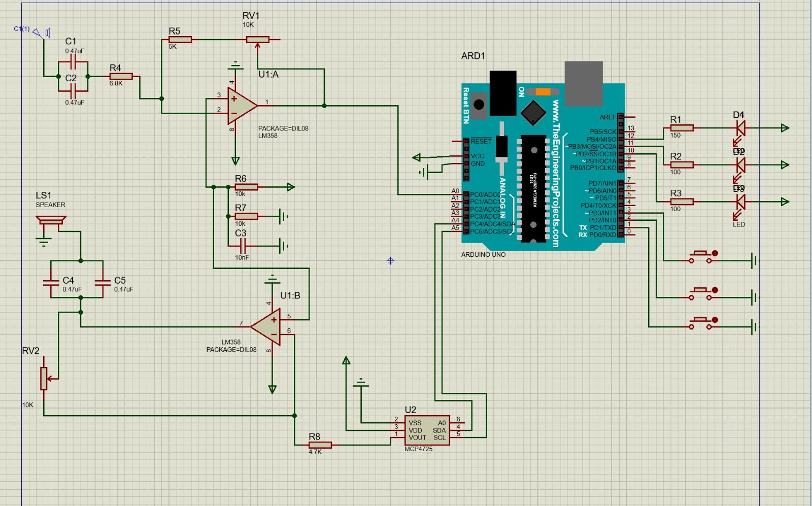This screenshot has height=506, width=812.
Task: Select the R4 6.8K resistor
Action: click(121, 77)
